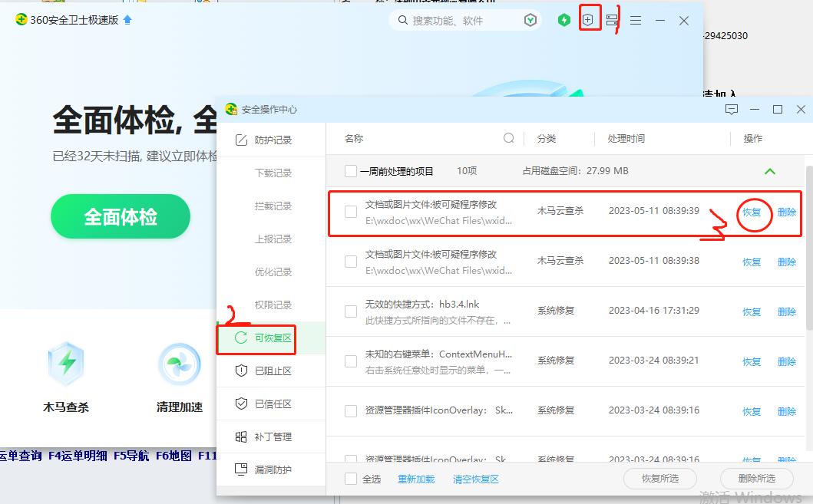
Task: Click 删除 for the 08:39:39 item
Action: pos(787,212)
